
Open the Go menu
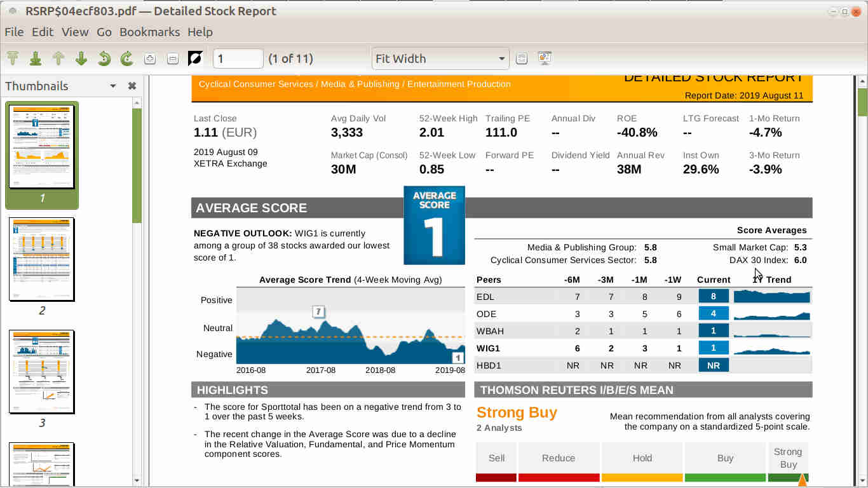pos(104,32)
